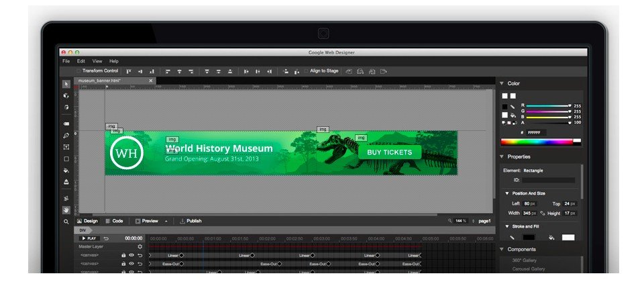The width and height of the screenshot is (644, 282).
Task: Open the Edit menu
Action: 80,61
